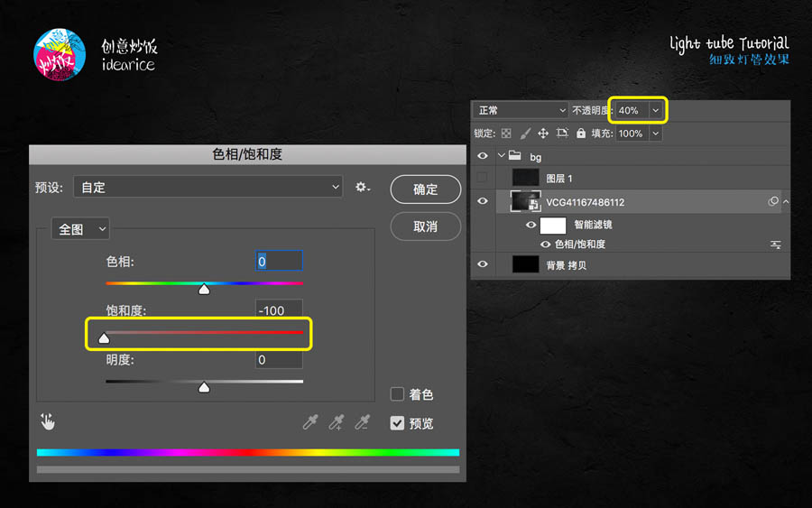Image resolution: width=812 pixels, height=508 pixels.
Task: Select the plain eyedropper tool
Action: [x=310, y=422]
